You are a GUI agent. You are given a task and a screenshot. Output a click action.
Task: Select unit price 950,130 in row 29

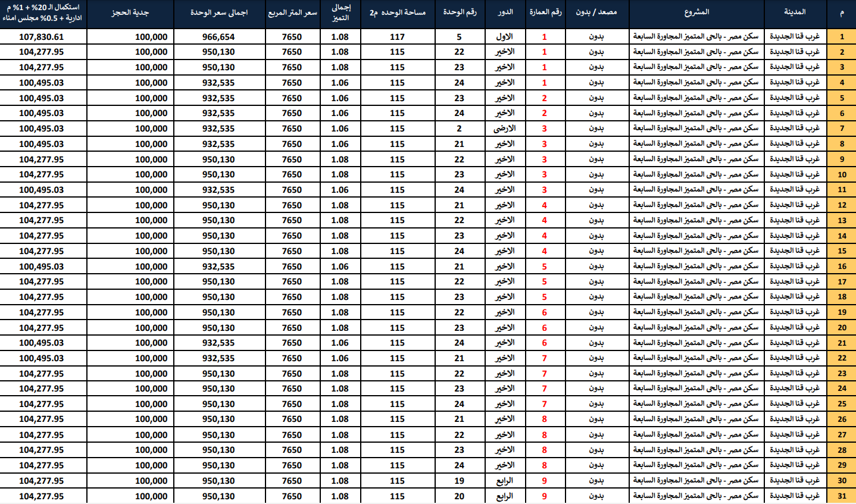coord(218,465)
